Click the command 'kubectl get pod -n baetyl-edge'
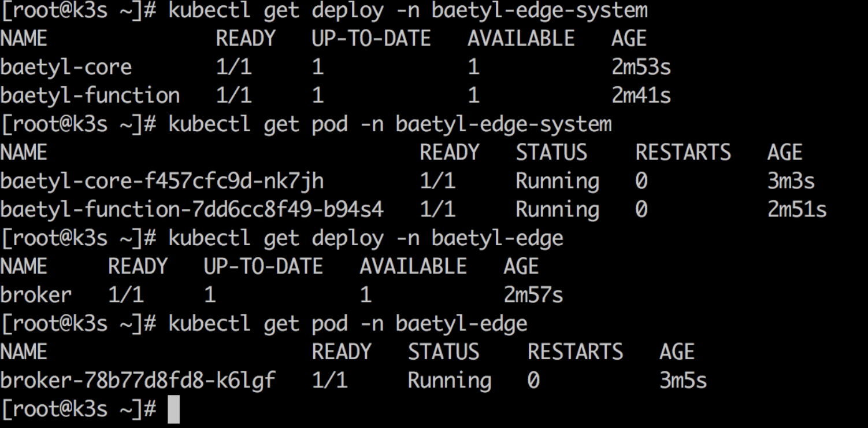Viewport: 868px width, 428px height. (348, 324)
